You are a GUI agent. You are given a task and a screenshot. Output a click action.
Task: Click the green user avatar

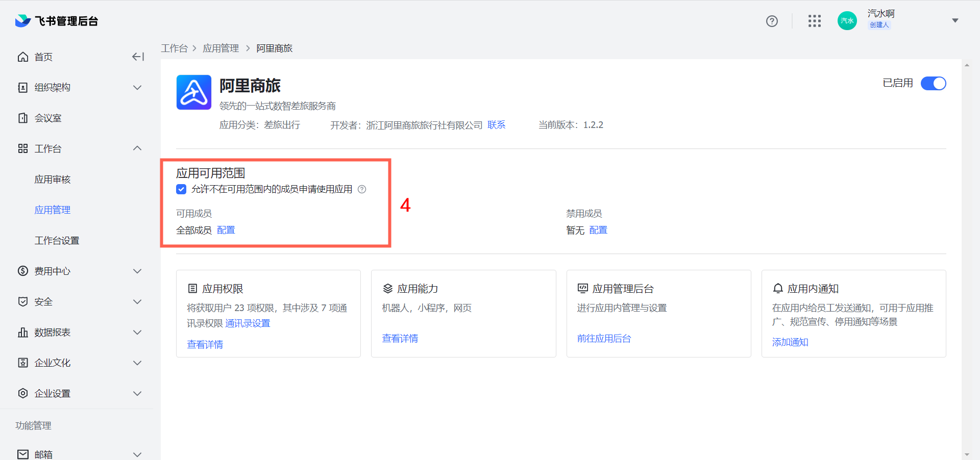point(847,21)
